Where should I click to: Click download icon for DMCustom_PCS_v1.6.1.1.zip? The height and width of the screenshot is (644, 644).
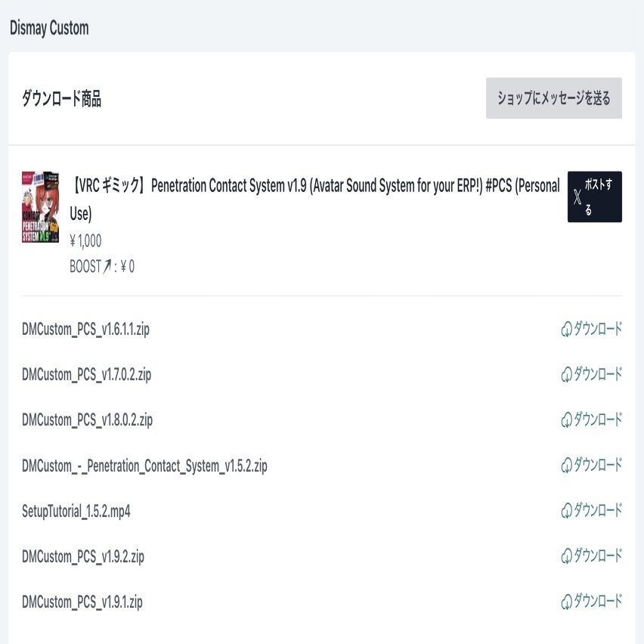click(x=566, y=330)
